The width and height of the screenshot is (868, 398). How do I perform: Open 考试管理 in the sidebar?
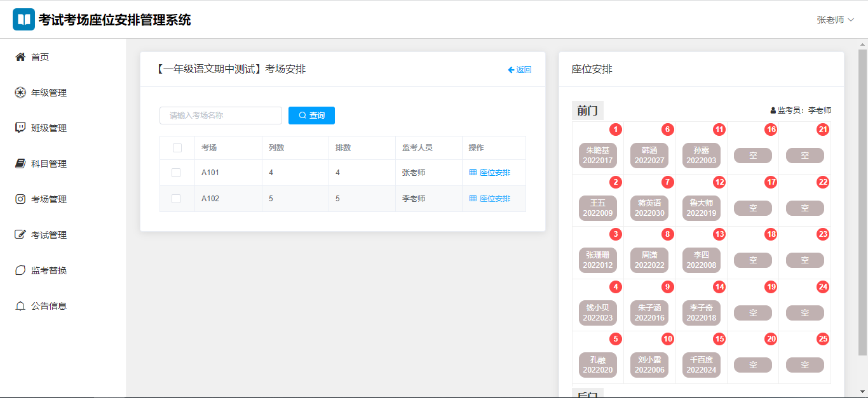click(x=64, y=235)
